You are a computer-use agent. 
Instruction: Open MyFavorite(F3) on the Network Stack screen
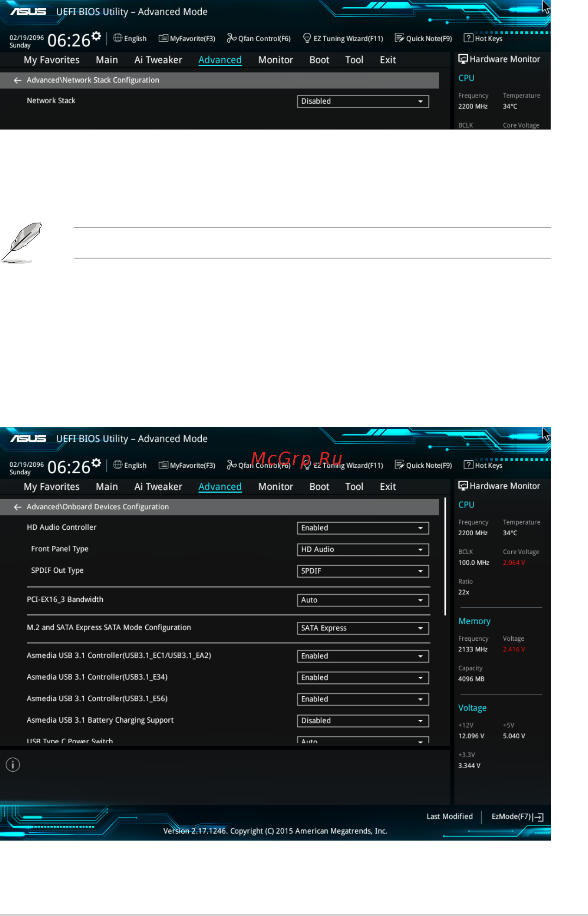187,38
